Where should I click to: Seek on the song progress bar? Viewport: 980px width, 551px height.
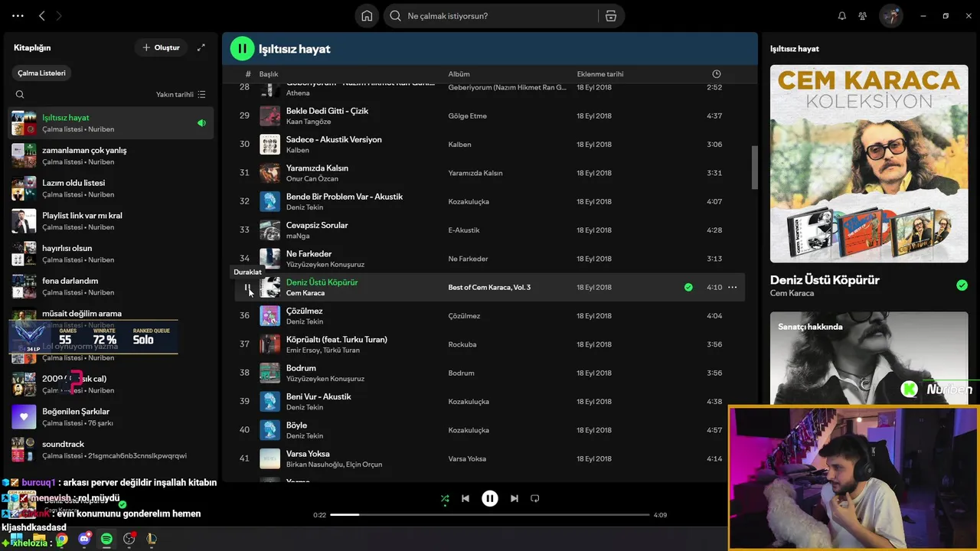click(489, 515)
